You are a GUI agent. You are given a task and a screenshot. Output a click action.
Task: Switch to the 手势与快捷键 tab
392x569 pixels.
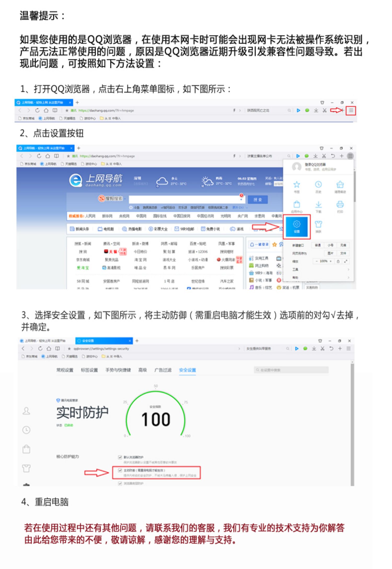(118, 370)
